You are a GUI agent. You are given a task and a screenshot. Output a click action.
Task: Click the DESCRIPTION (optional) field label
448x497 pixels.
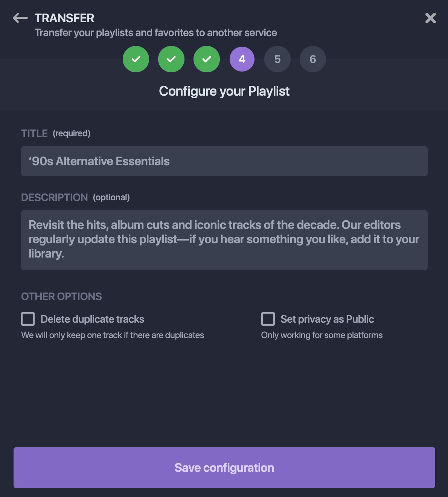(x=75, y=197)
